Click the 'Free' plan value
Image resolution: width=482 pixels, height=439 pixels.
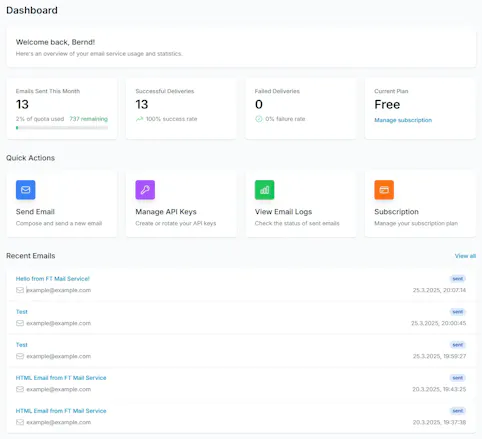[387, 104]
